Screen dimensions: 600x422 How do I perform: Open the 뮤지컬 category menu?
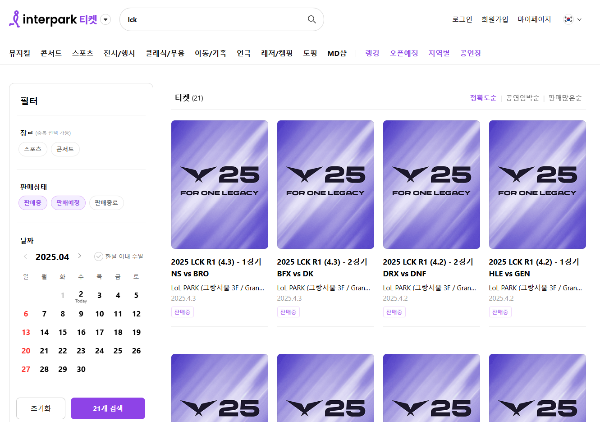(x=20, y=53)
